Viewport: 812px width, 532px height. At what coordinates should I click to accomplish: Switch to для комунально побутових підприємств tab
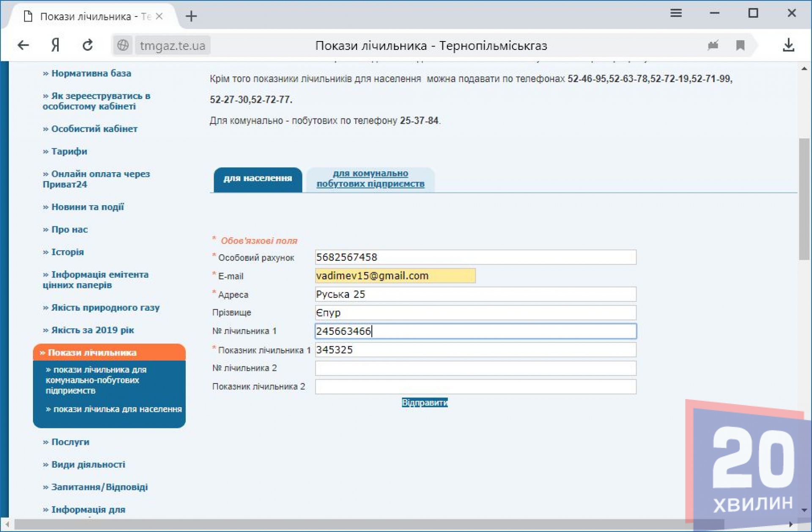[370, 179]
